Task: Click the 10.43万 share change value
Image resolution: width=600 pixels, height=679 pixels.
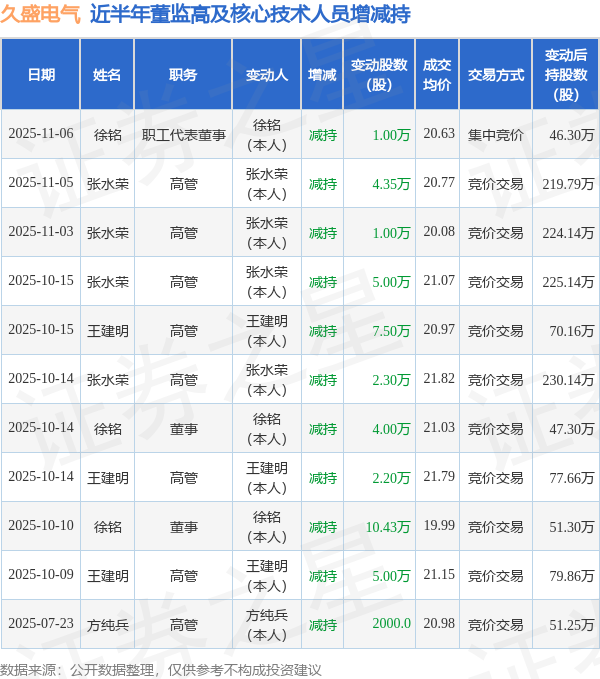Action: [x=388, y=527]
